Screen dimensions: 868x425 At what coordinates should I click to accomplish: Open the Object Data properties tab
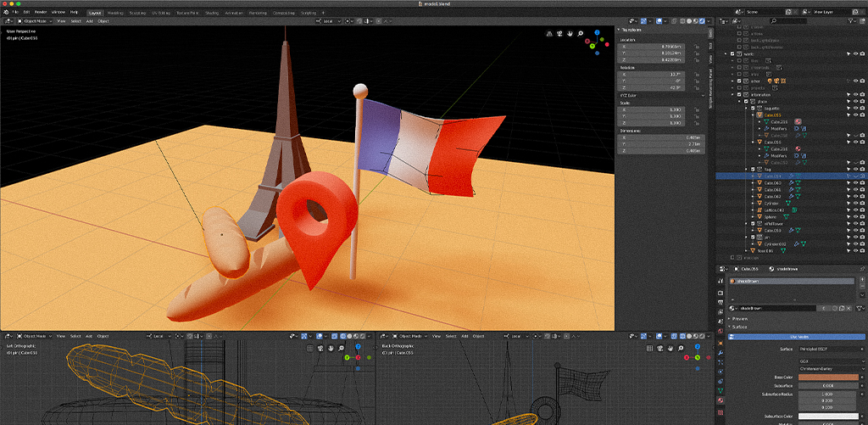[x=721, y=390]
